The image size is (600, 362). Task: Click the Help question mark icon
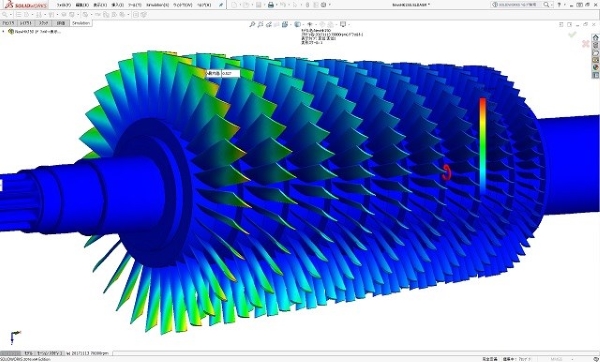[x=559, y=5]
